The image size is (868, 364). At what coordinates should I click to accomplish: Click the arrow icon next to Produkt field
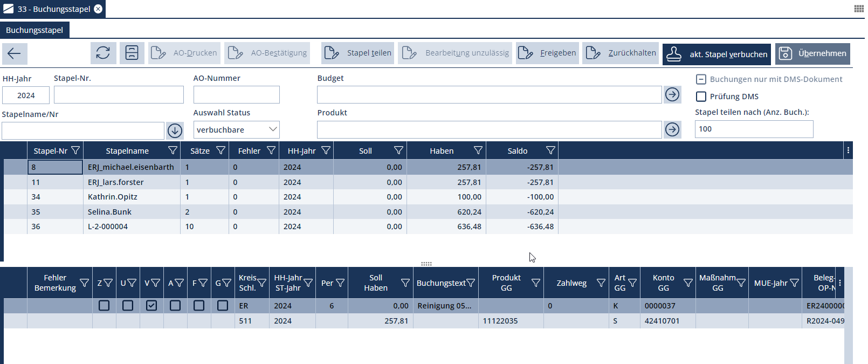672,129
